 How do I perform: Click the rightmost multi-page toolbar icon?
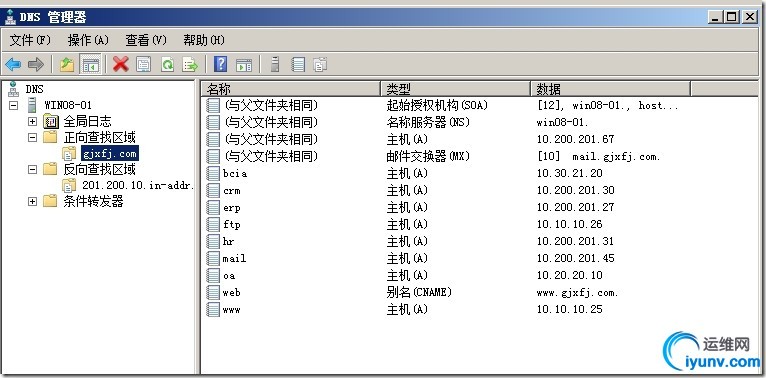pyautogui.click(x=320, y=64)
